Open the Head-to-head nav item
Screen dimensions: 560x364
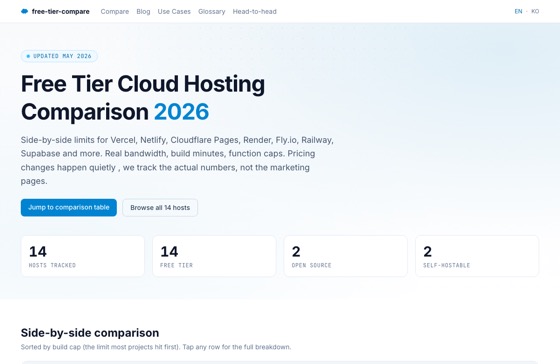coord(255,11)
